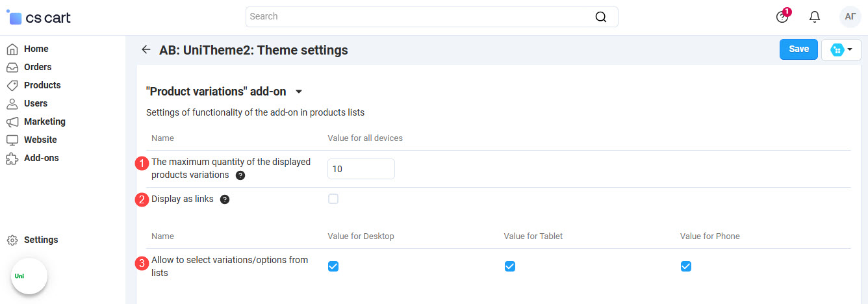Click "Value for Tablet" column header
The image size is (868, 304).
coord(533,236)
